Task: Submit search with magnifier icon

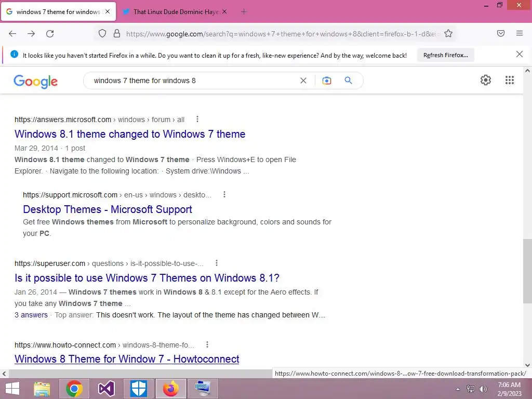Action: coord(348,81)
